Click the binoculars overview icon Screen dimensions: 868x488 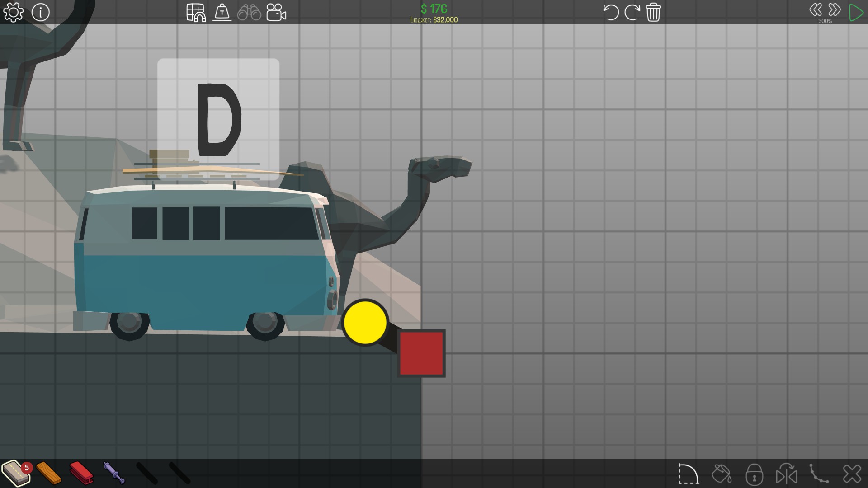click(x=249, y=12)
